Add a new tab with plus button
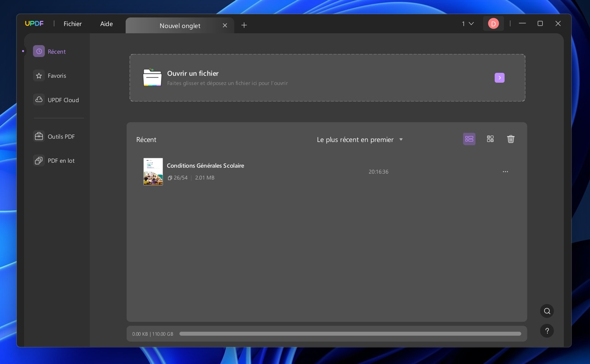The height and width of the screenshot is (364, 590). point(244,25)
